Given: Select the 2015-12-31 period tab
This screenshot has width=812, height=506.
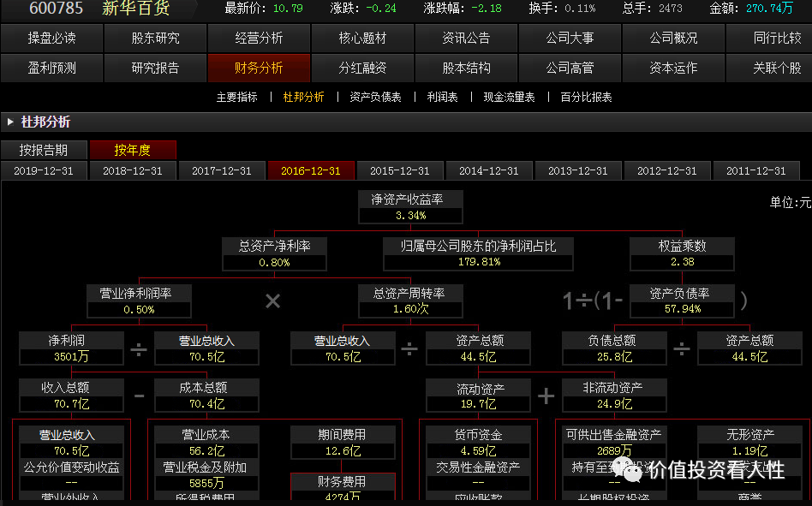Looking at the screenshot, I should (x=400, y=170).
